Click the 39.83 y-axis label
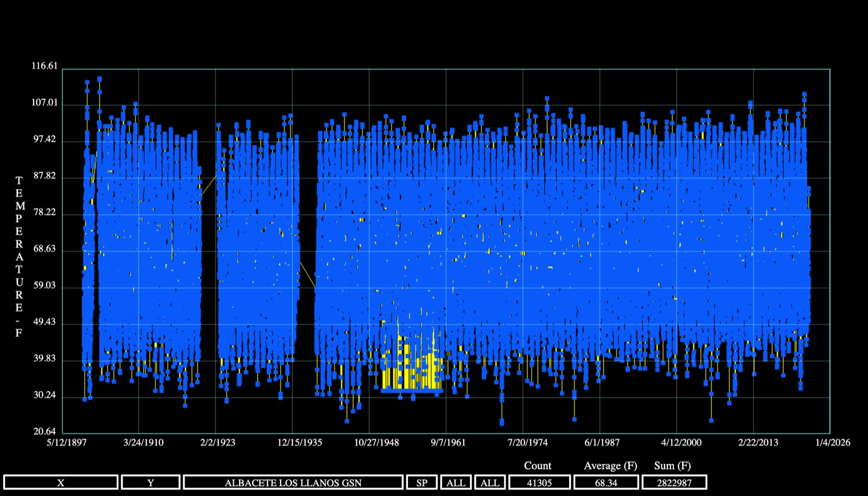This screenshot has width=868, height=496. pyautogui.click(x=44, y=358)
